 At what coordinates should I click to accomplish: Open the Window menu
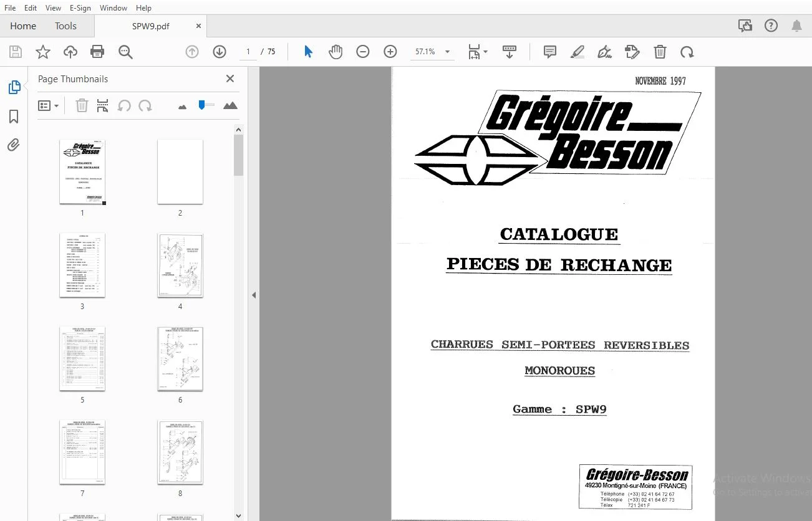point(113,8)
